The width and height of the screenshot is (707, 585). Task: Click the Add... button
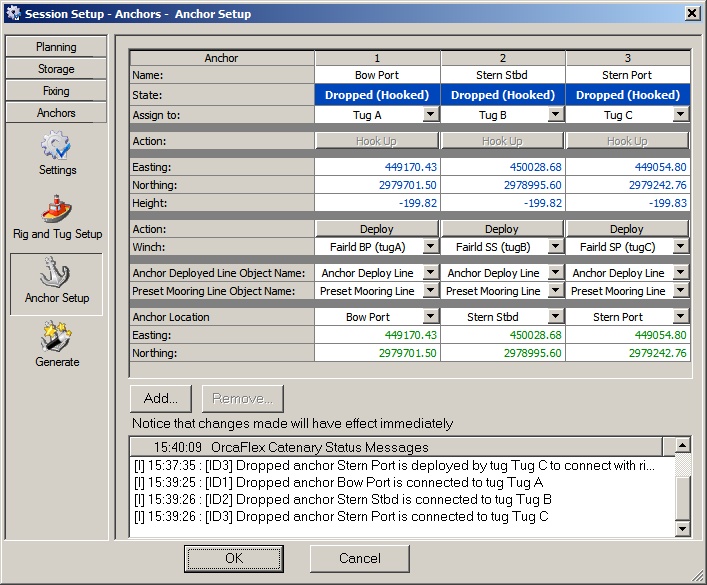[161, 398]
